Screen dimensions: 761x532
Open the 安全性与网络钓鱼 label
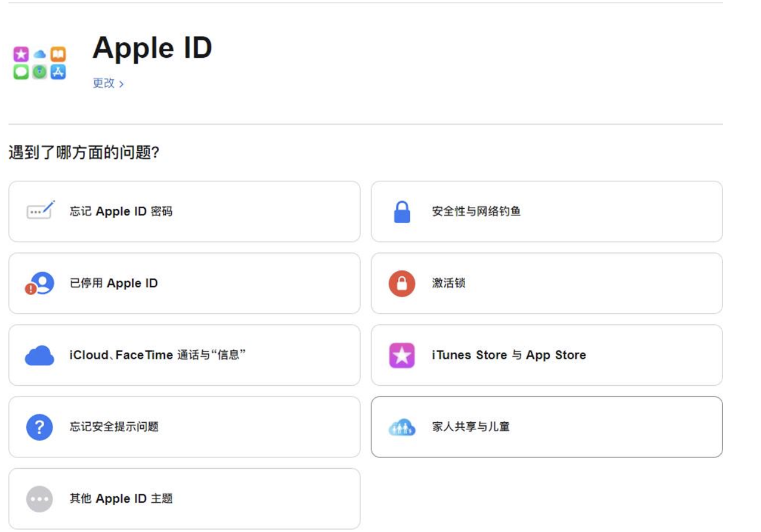(x=477, y=211)
